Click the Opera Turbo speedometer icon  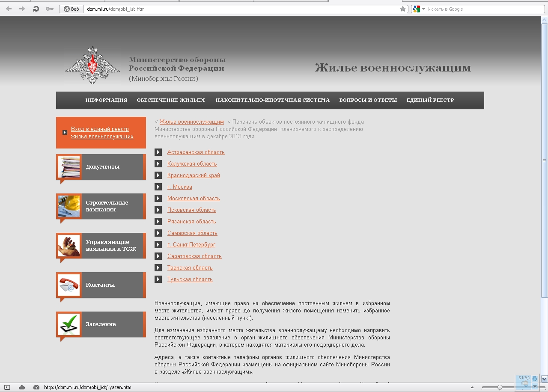click(36, 387)
